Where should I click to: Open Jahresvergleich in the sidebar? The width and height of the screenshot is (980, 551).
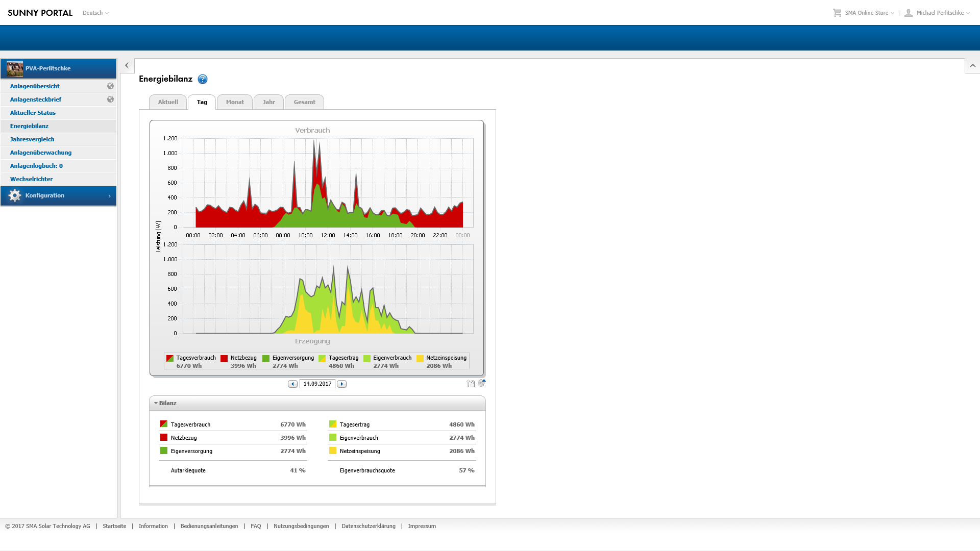pos(32,139)
